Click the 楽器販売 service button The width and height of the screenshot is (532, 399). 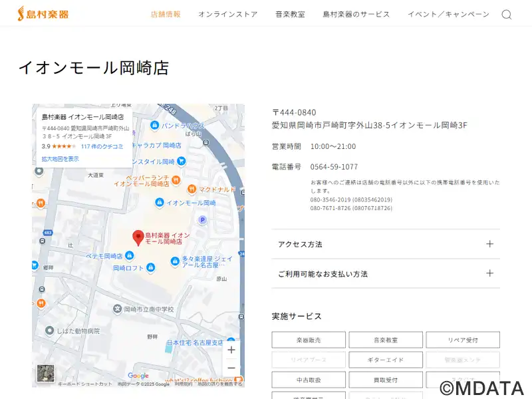coord(309,340)
